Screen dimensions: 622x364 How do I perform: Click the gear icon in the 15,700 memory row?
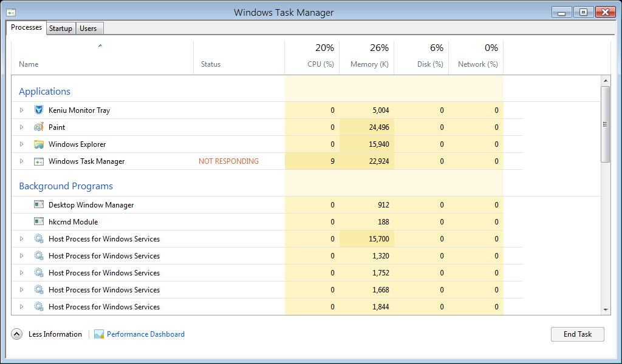38,239
